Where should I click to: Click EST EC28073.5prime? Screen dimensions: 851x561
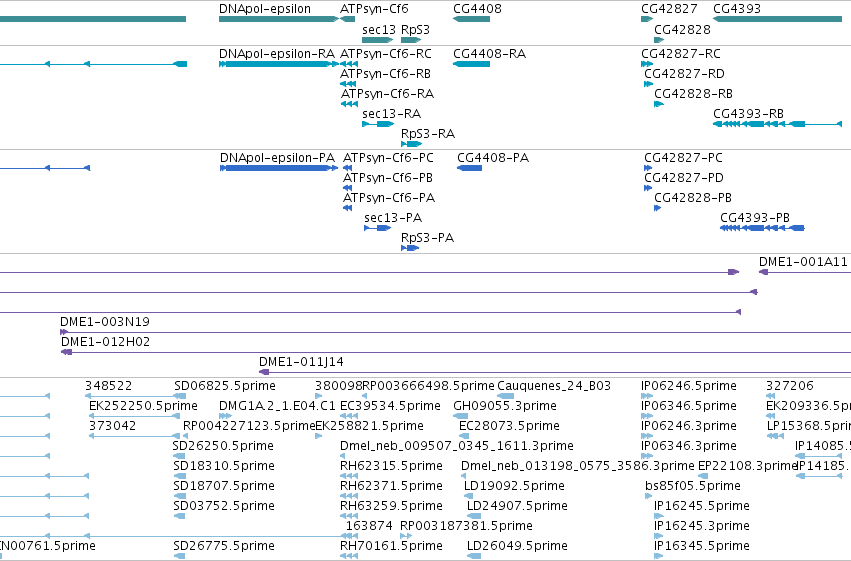[x=509, y=427]
